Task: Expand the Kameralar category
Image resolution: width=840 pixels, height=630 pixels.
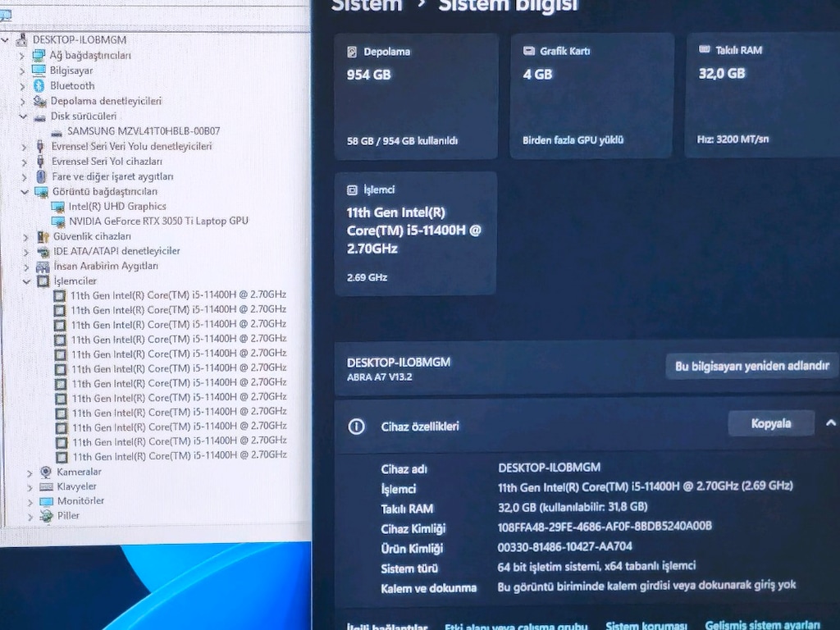Action: tap(30, 472)
